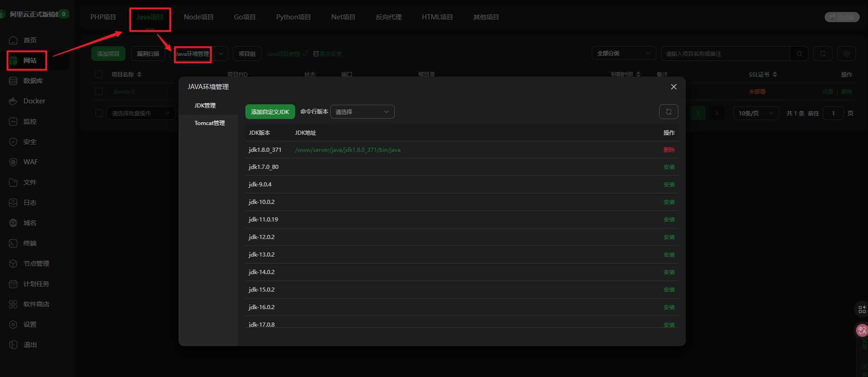The width and height of the screenshot is (868, 377).
Task: Click the 计划任务 scheduled tasks icon
Action: 13,284
